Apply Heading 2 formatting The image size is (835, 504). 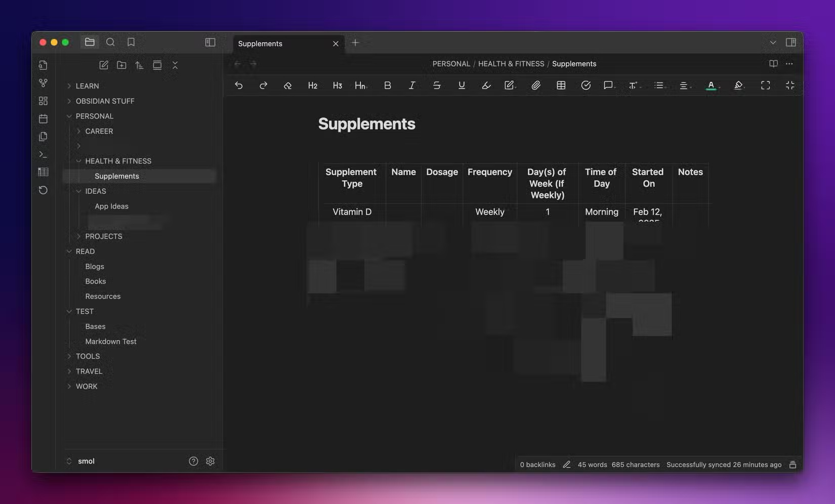pos(312,85)
